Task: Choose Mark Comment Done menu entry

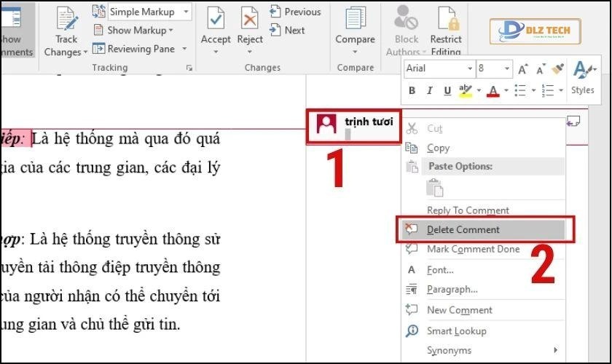Action: coord(473,249)
